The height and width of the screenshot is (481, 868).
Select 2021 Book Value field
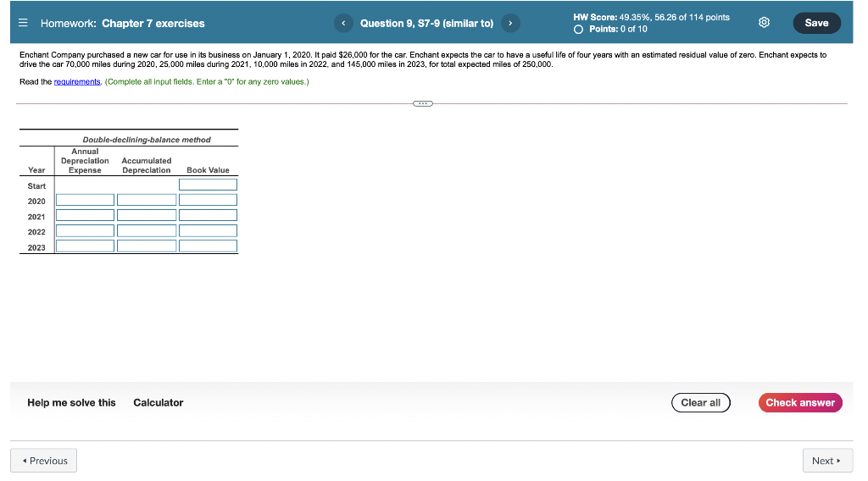[209, 216]
